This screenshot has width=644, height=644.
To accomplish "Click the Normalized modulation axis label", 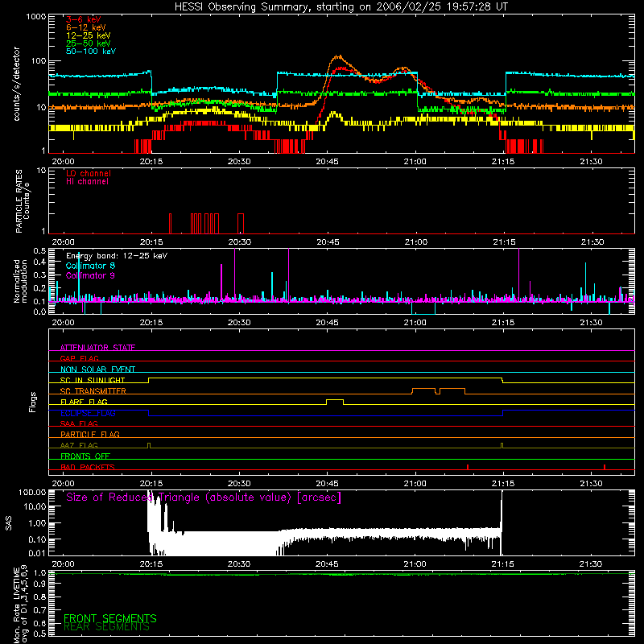I will pos(19,281).
